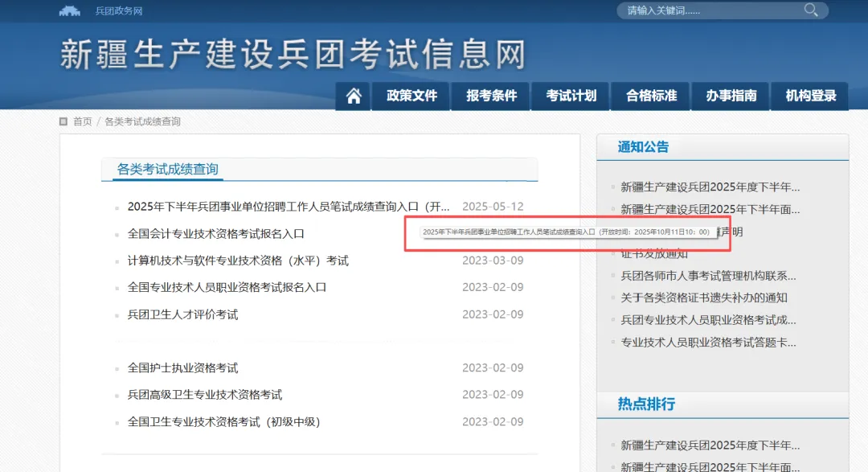Click the home icon in navigation bar
Screen dimensions: 868x472
click(353, 96)
